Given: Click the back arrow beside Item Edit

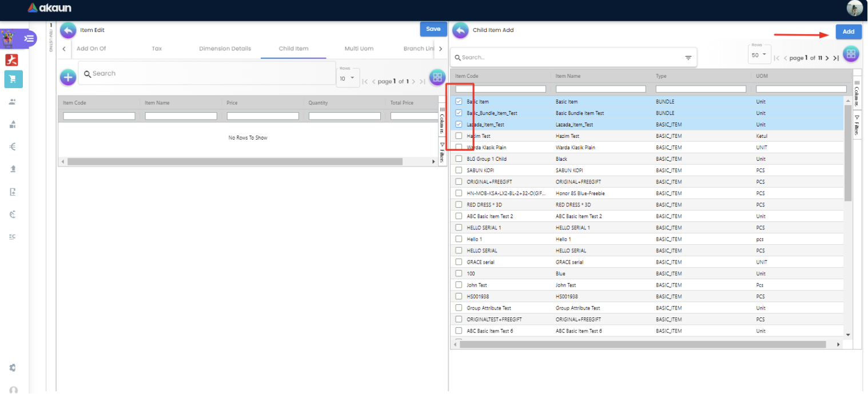Looking at the screenshot, I should coord(68,30).
